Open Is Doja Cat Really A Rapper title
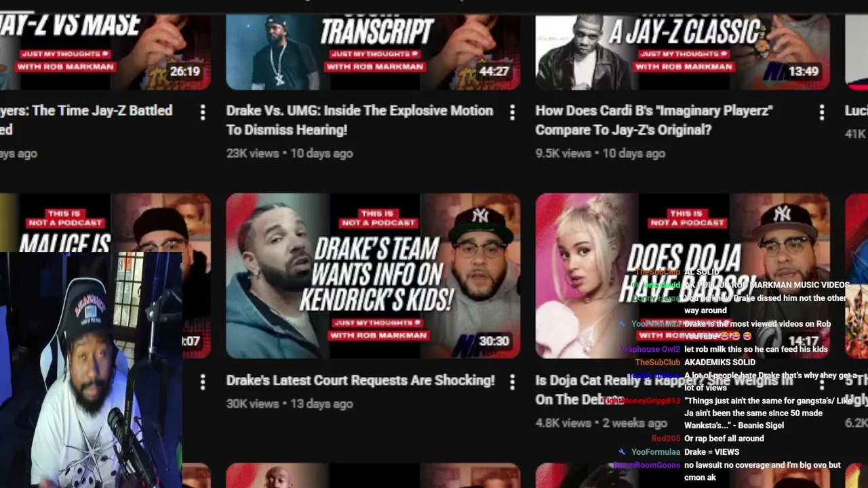Image resolution: width=868 pixels, height=488 pixels. coord(664,390)
